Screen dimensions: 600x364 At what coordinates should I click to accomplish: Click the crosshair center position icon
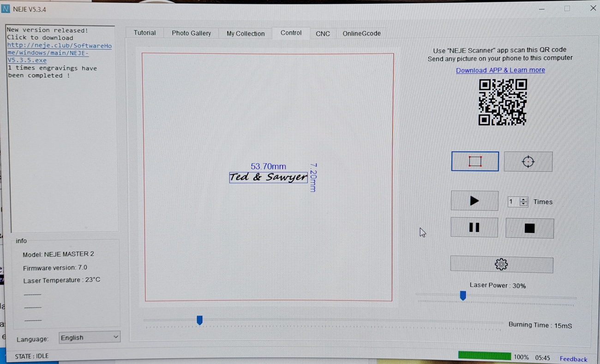tap(528, 162)
